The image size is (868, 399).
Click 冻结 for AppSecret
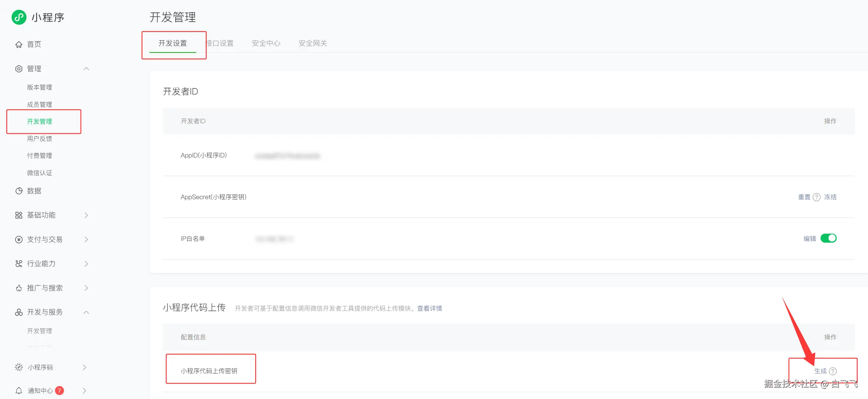[x=830, y=197]
